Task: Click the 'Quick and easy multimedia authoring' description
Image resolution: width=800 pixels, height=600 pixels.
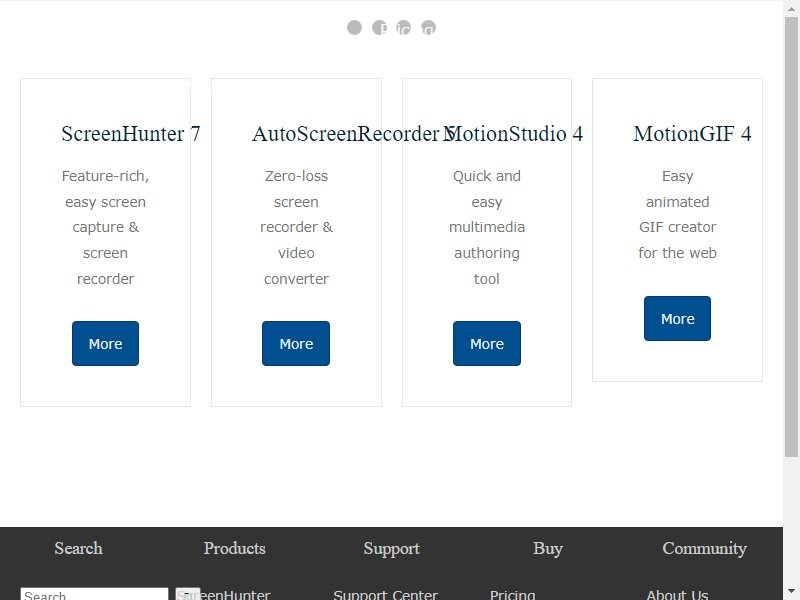Action: (x=487, y=227)
